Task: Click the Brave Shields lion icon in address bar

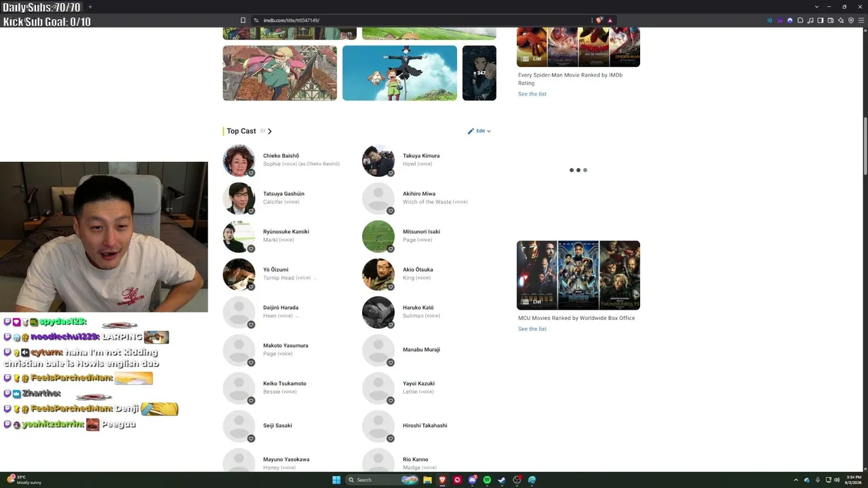Action: 599,20
